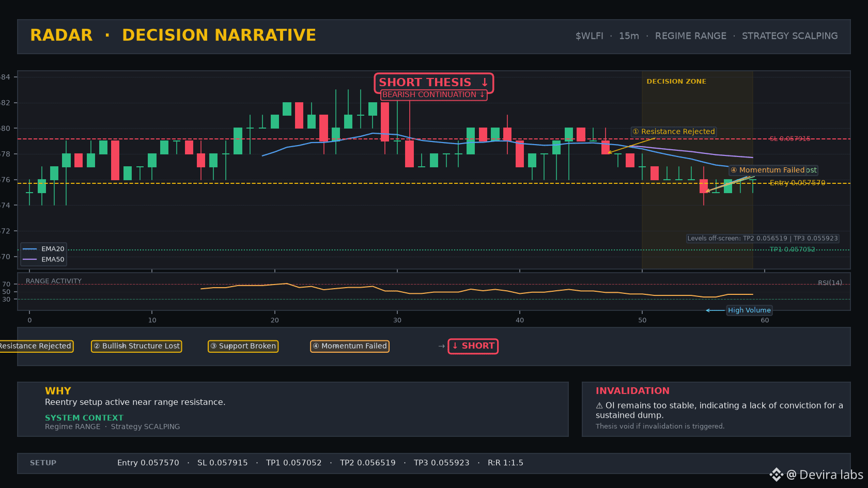Click the red SHORT decision chip
Image resolution: width=868 pixels, height=488 pixels.
(x=473, y=346)
